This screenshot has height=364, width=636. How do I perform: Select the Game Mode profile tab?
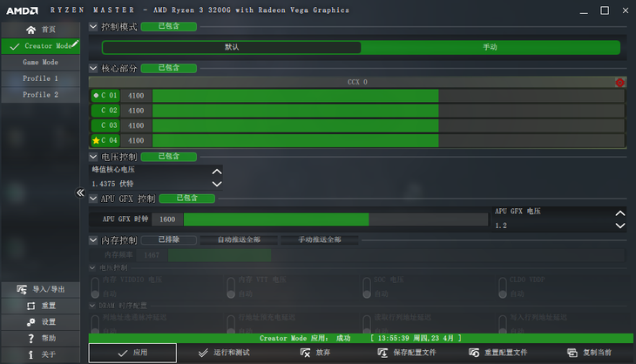click(40, 63)
